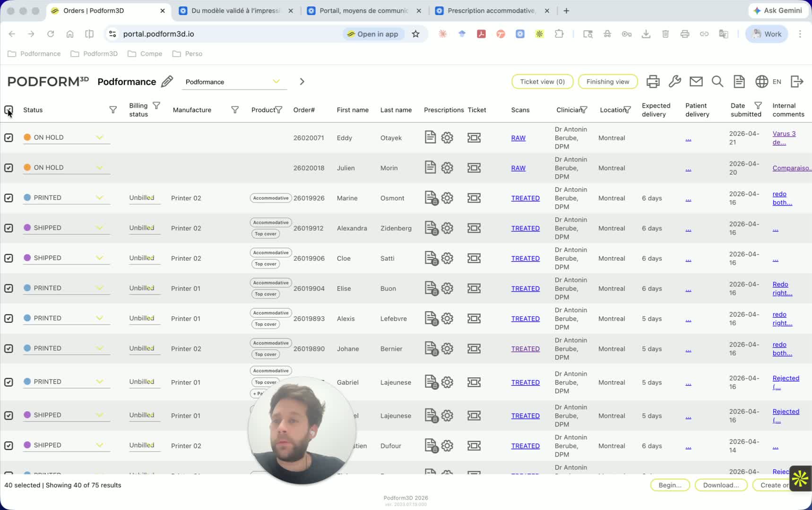Click the Download... button

pos(721,485)
